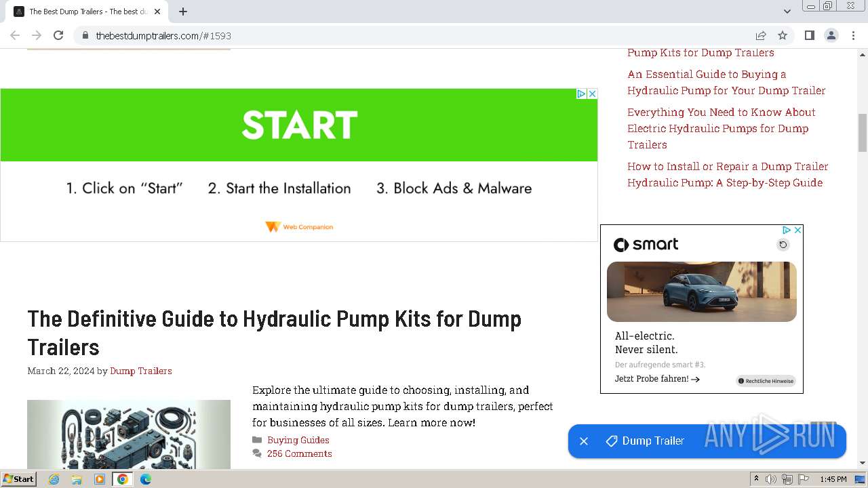Open network status tray icon

(787, 479)
